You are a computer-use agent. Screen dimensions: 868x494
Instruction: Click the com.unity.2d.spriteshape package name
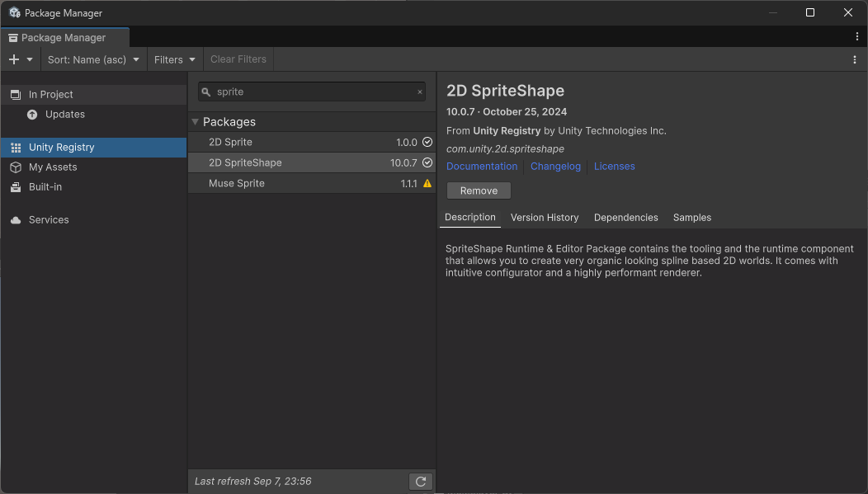(506, 148)
